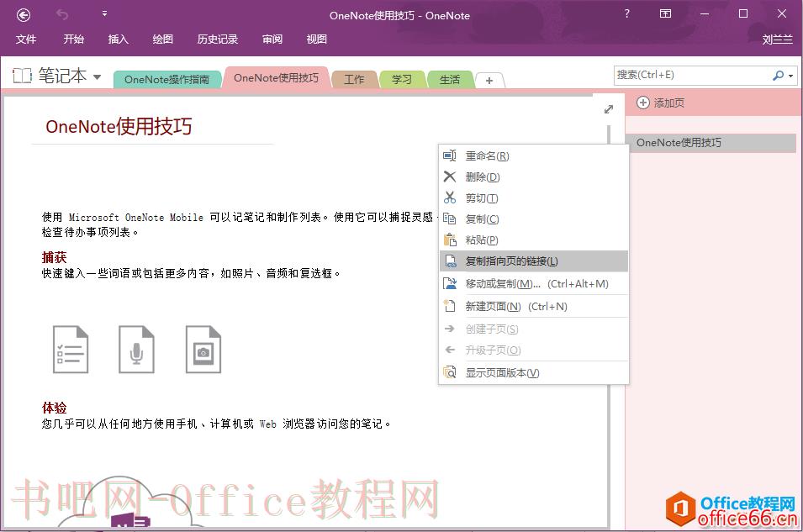Screen dimensions: 803x532
Task: Open the 文件 menu
Action: pos(26,40)
